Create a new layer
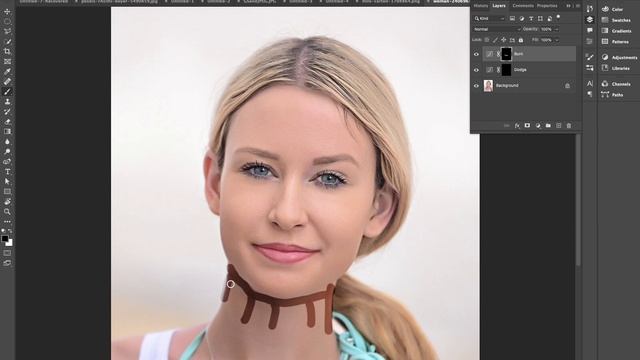 [558, 126]
